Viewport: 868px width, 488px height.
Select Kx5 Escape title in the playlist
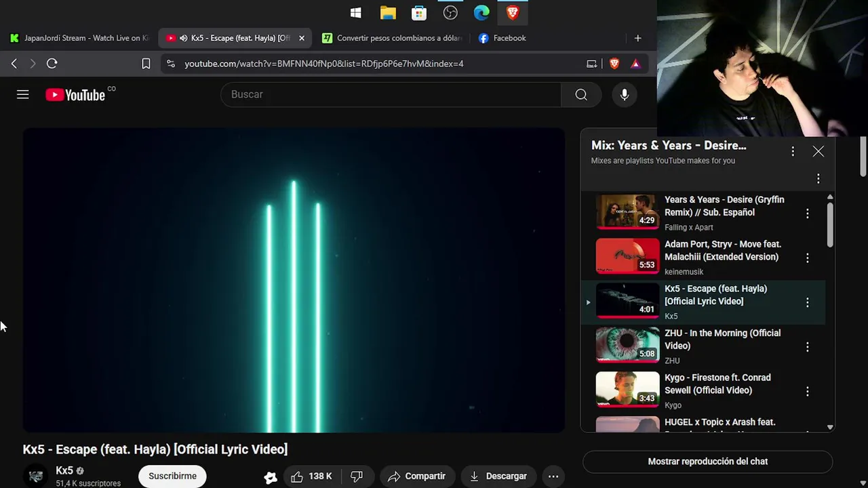[715, 295]
